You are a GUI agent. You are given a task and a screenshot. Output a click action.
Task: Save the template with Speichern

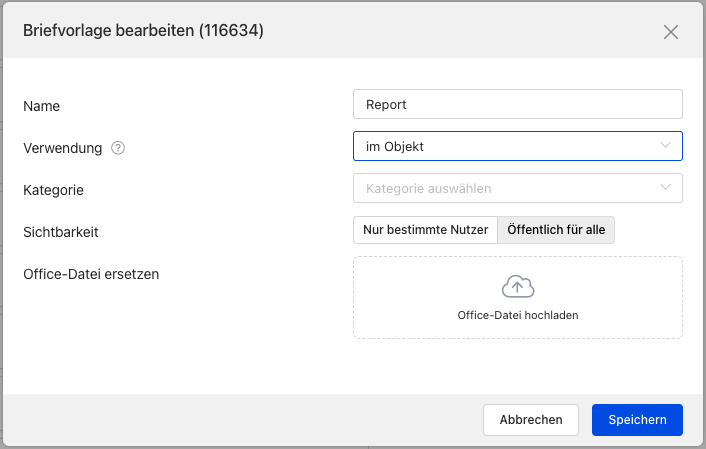click(637, 420)
